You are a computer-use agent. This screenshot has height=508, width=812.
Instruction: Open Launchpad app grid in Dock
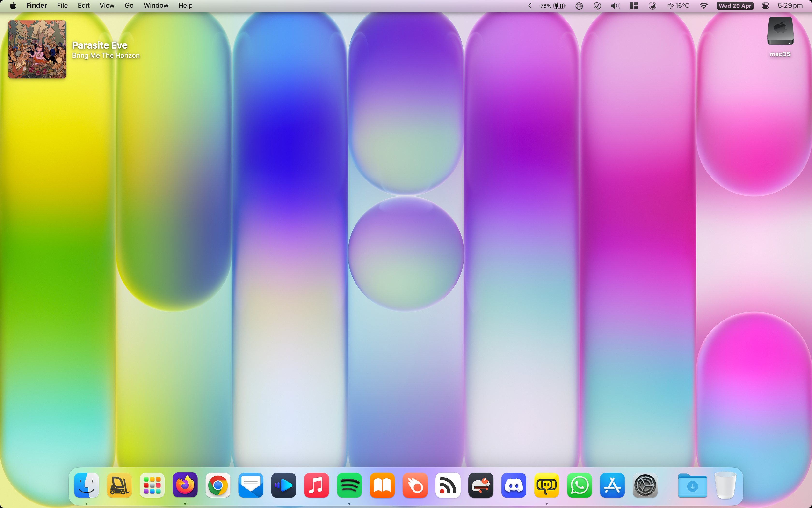click(152, 486)
